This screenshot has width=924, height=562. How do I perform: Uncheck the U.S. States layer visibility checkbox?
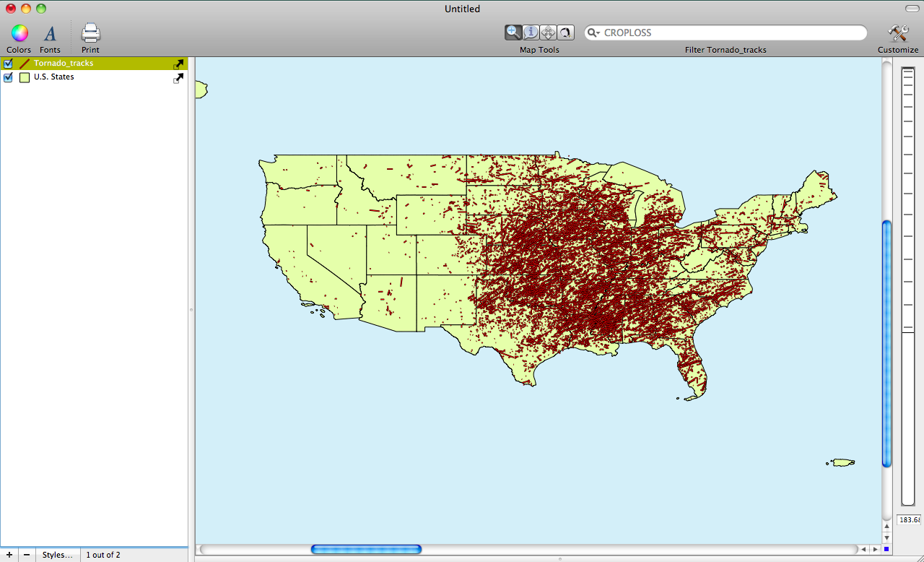click(x=9, y=77)
